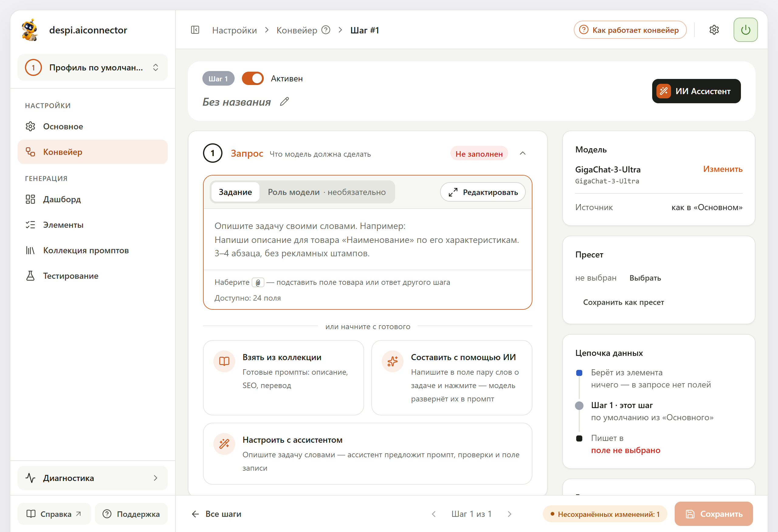The image size is (778, 532).
Task: Collapse the sidebar panel icon
Action: (x=195, y=30)
